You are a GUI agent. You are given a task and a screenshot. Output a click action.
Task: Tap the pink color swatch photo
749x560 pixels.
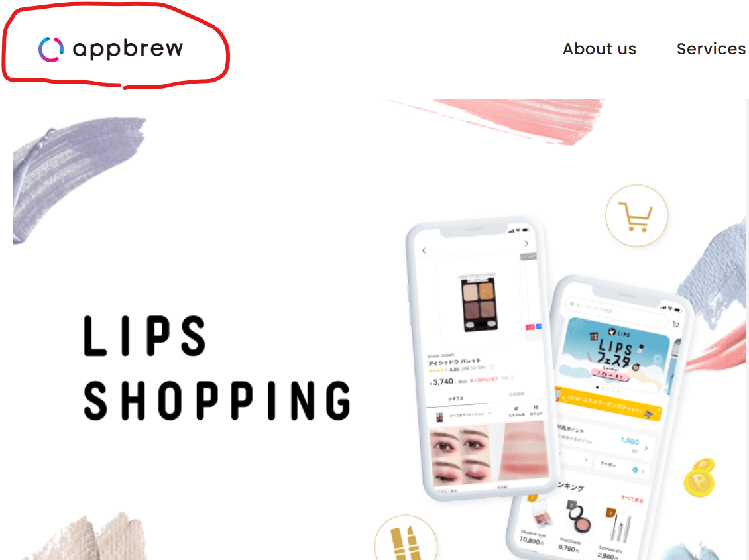pyautogui.click(x=524, y=451)
